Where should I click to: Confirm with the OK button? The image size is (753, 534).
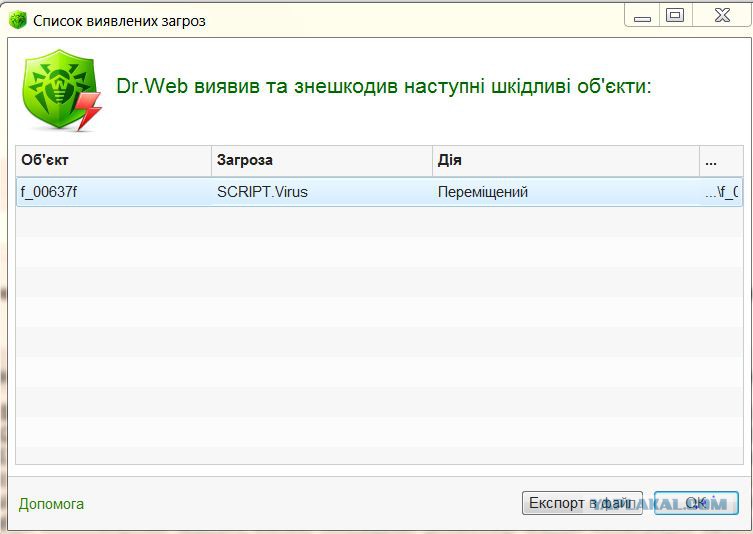[696, 503]
